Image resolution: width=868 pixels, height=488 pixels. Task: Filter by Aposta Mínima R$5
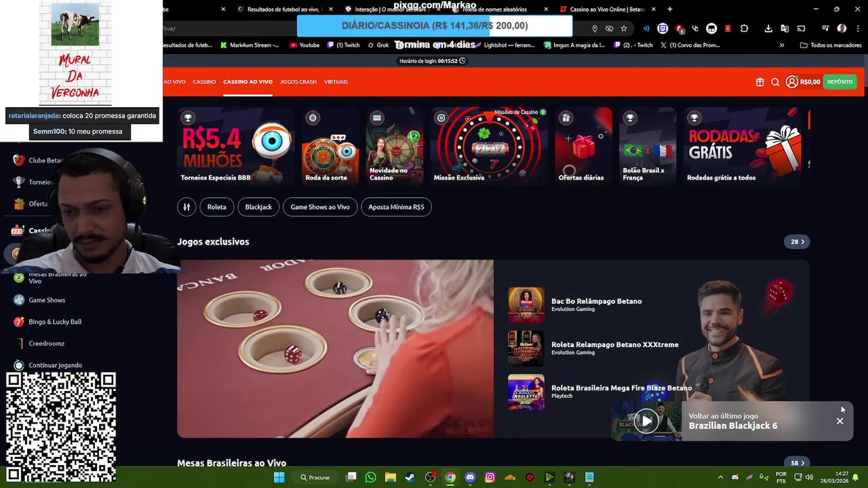point(396,207)
